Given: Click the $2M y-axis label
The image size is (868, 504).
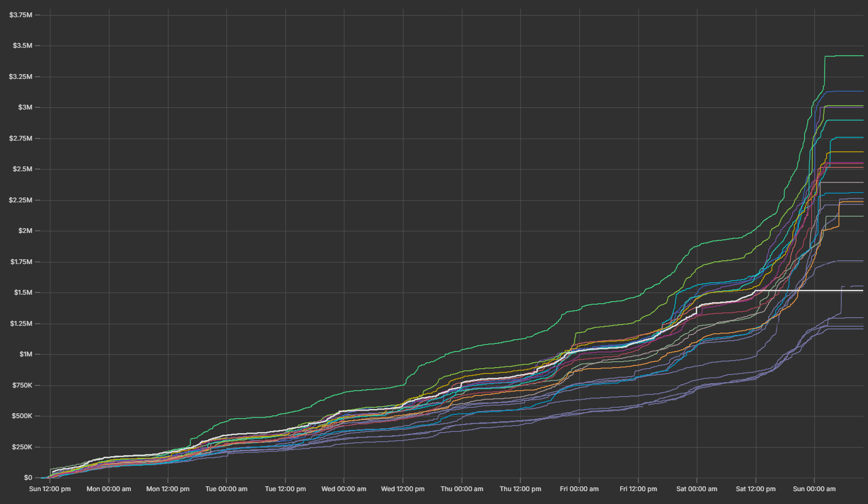Looking at the screenshot, I should pos(25,231).
